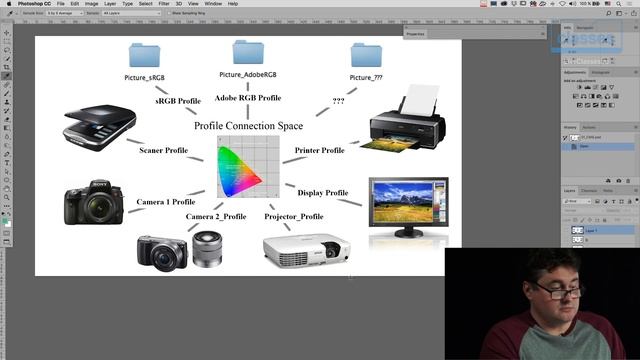Add a Vibrance adjustment

tap(611, 87)
